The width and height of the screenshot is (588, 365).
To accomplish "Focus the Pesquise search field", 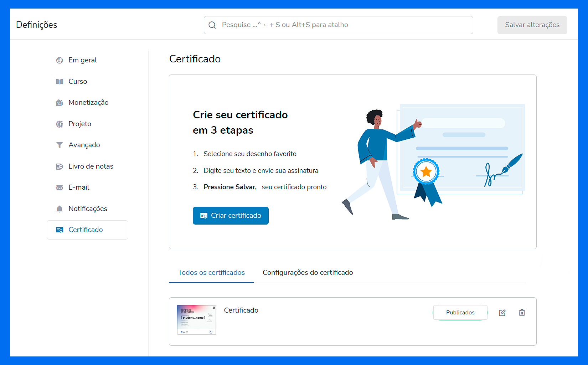I will [342, 25].
